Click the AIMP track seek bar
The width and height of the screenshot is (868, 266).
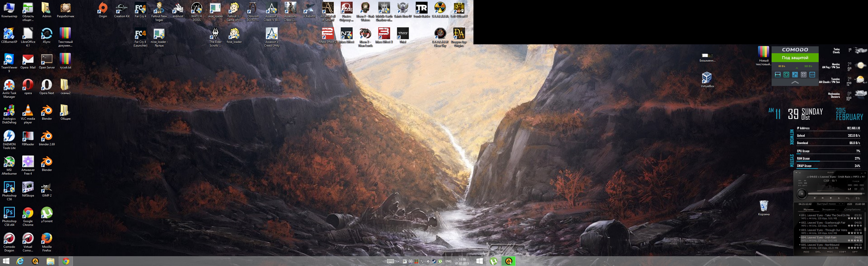836,194
